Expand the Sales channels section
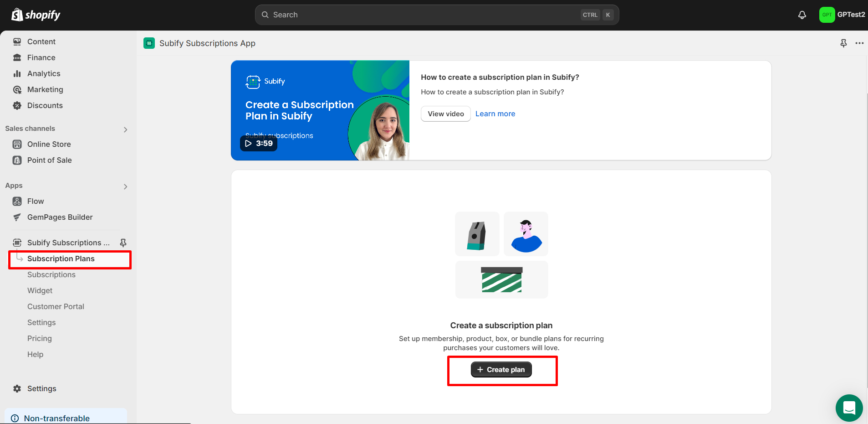 click(x=125, y=129)
